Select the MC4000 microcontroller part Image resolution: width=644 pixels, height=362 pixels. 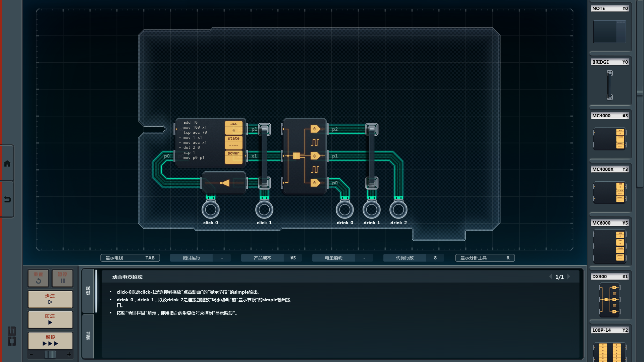pos(609,138)
